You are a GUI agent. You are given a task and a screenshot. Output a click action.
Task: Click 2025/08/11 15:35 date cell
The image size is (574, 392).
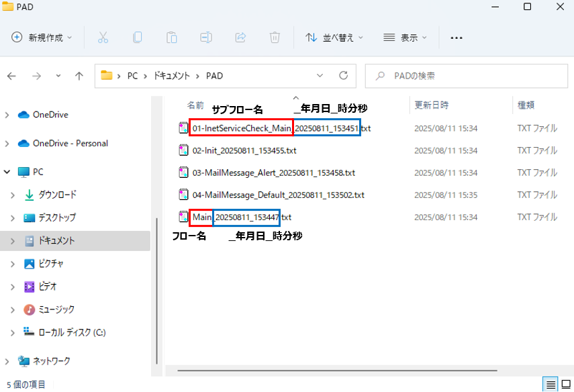point(446,195)
